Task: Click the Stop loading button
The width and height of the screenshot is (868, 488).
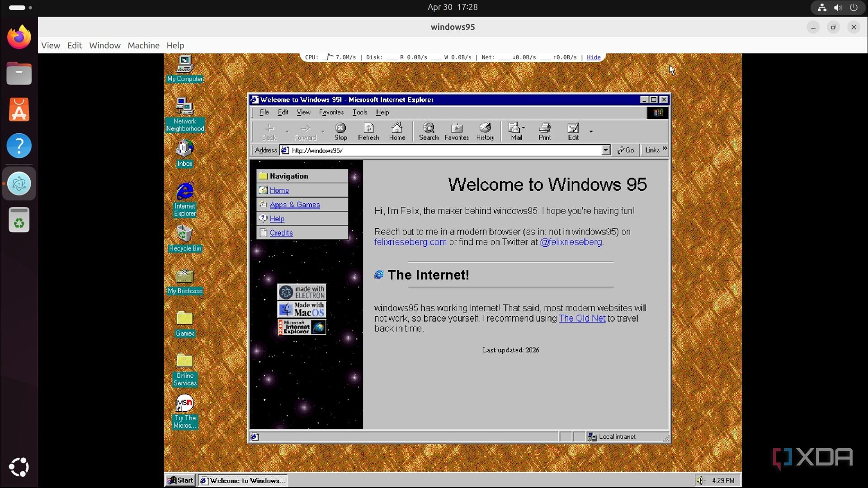Action: pyautogui.click(x=340, y=132)
